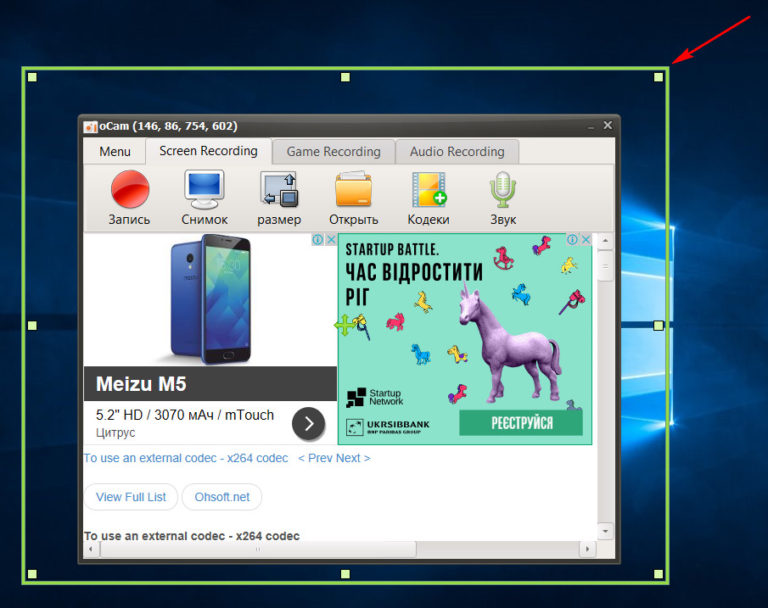Open the размер resize tool
This screenshot has height=608, width=768.
[279, 190]
